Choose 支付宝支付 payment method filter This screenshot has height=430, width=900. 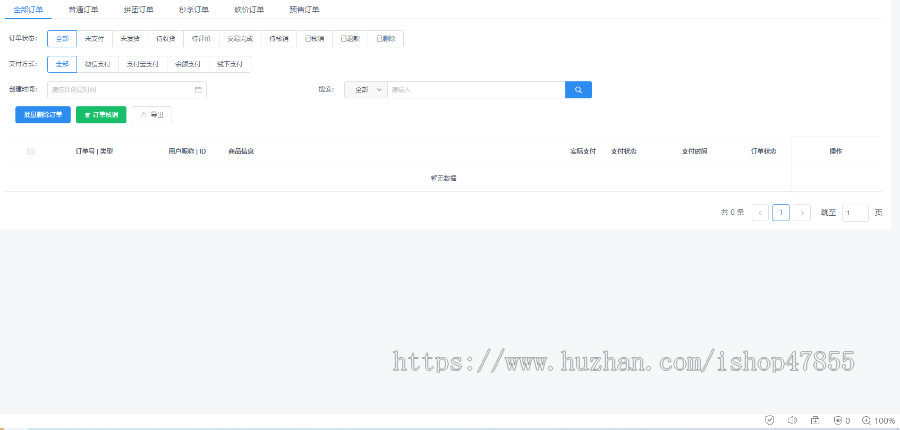[143, 64]
